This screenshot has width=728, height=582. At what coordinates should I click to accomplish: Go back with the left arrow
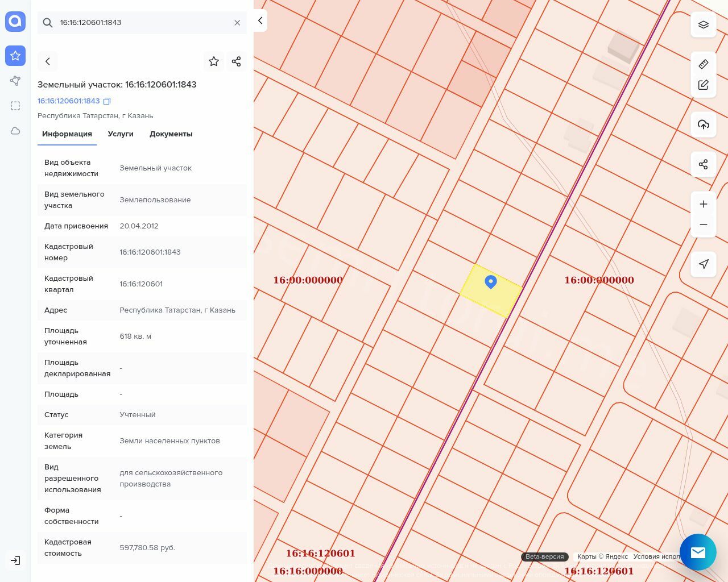[48, 61]
